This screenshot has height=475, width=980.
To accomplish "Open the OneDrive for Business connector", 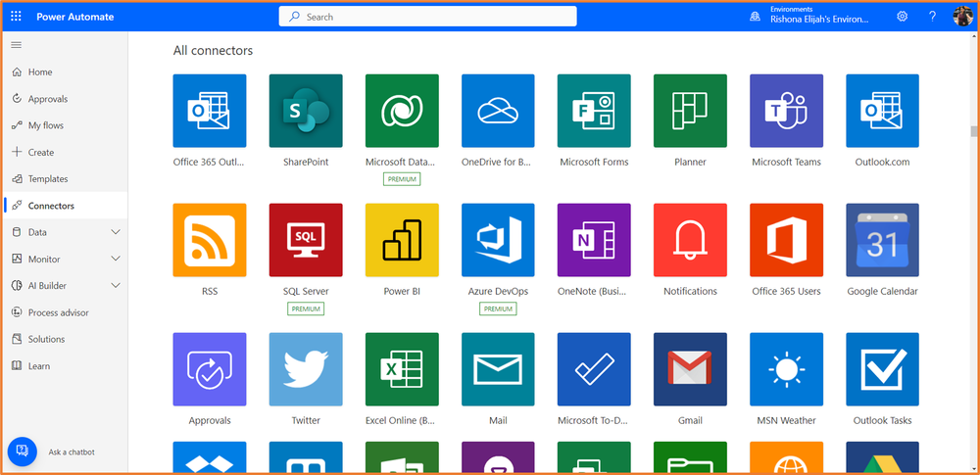I will point(498,111).
